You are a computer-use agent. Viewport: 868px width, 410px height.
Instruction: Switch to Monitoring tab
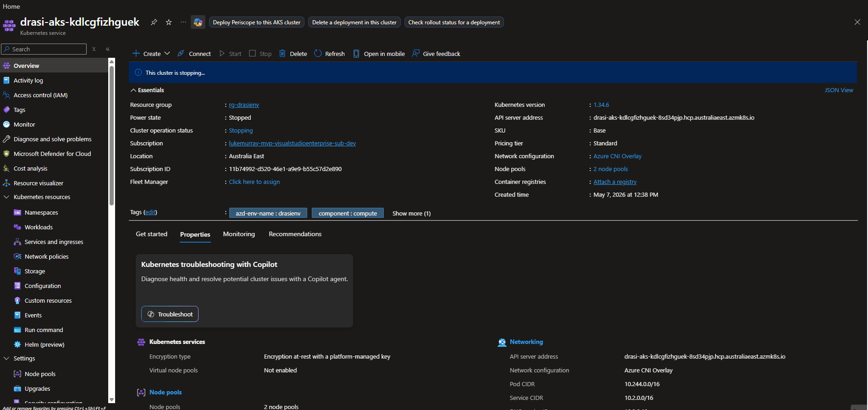click(x=239, y=234)
